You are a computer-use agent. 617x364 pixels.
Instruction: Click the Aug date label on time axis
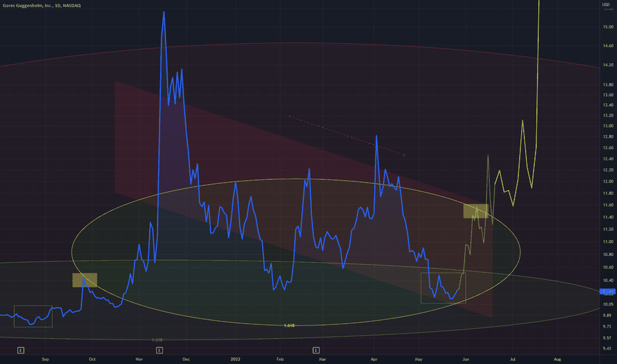click(x=557, y=359)
